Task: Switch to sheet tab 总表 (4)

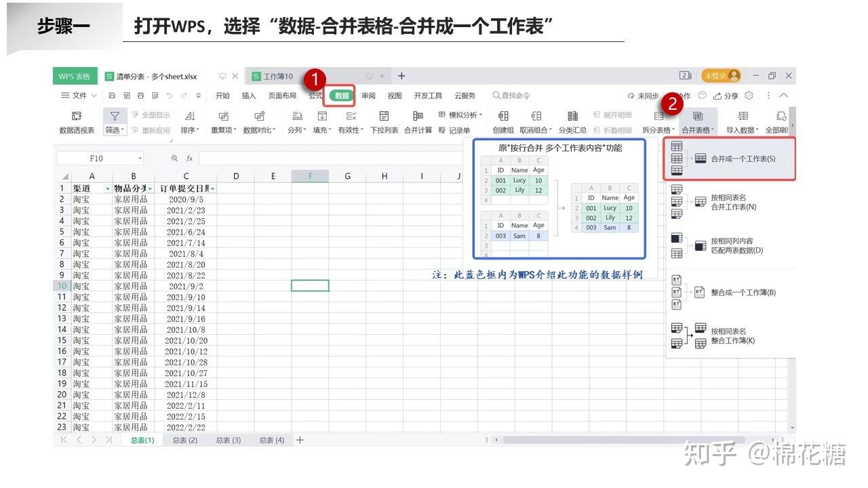Action: 271,440
